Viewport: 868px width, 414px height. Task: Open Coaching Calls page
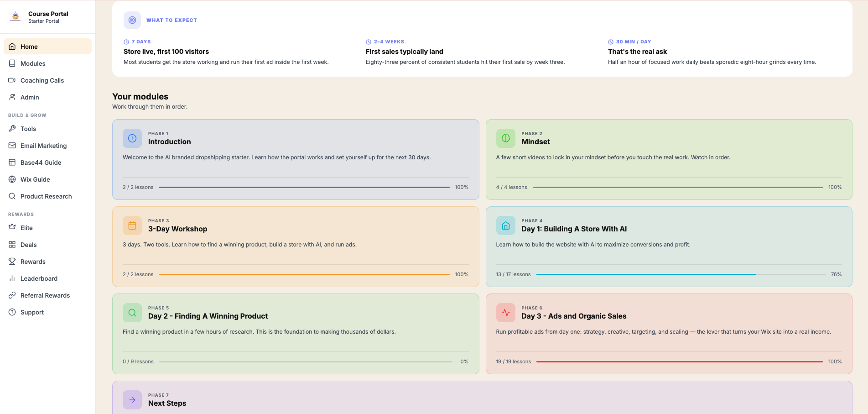pos(47,80)
